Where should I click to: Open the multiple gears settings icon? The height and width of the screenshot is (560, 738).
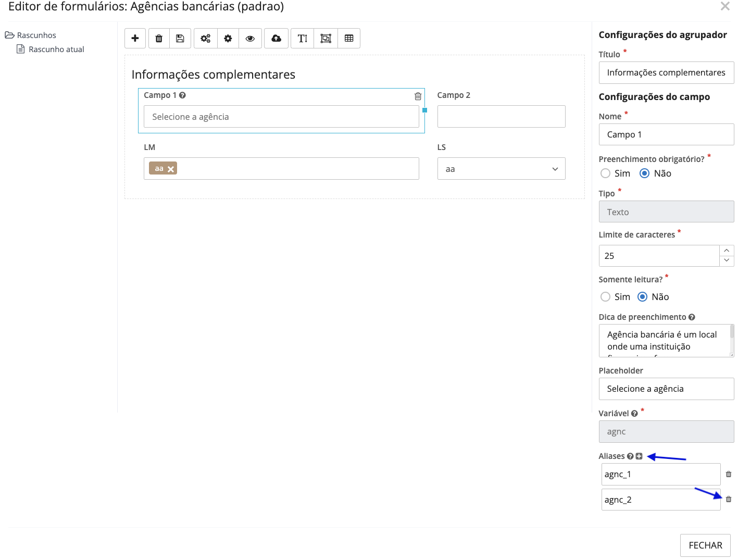point(206,38)
